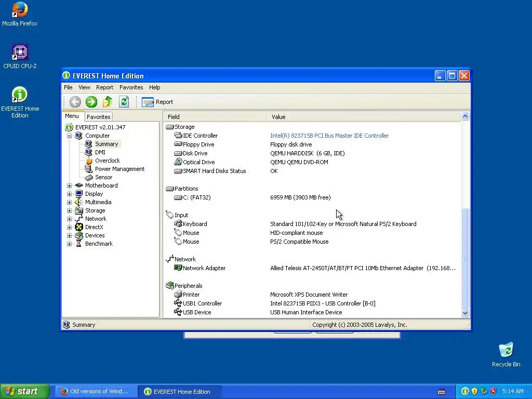
Task: Click the taskbar clock showing 5:14 AM
Action: coord(513,391)
